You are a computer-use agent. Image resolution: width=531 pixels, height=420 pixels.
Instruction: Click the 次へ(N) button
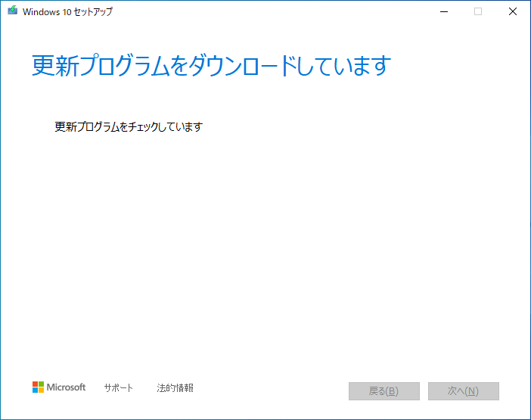pos(463,391)
